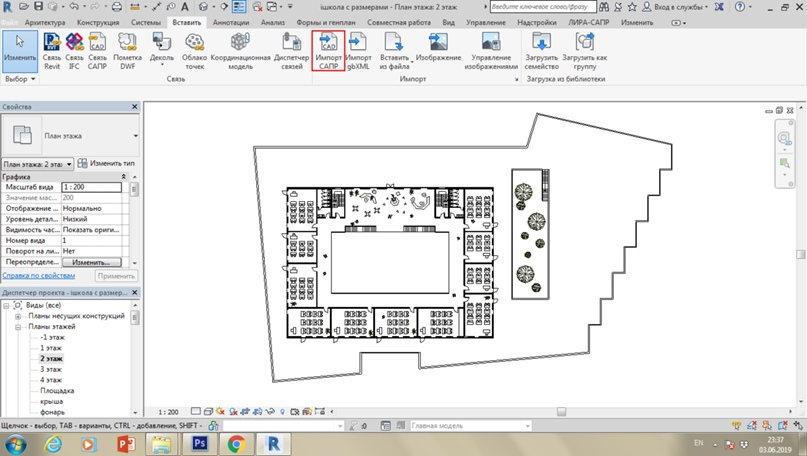Click the Save icon in quick access toolbar
This screenshot has width=807, height=456.
tap(38, 7)
